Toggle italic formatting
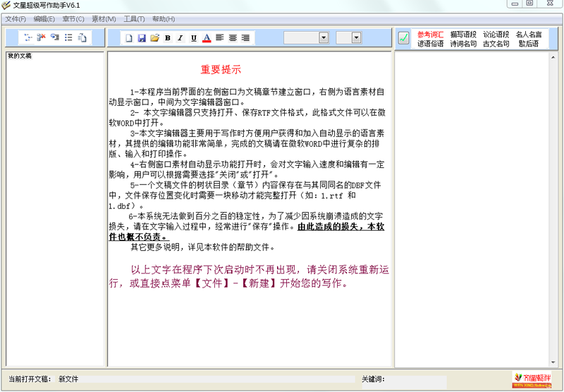This screenshot has width=564, height=392. pyautogui.click(x=180, y=38)
